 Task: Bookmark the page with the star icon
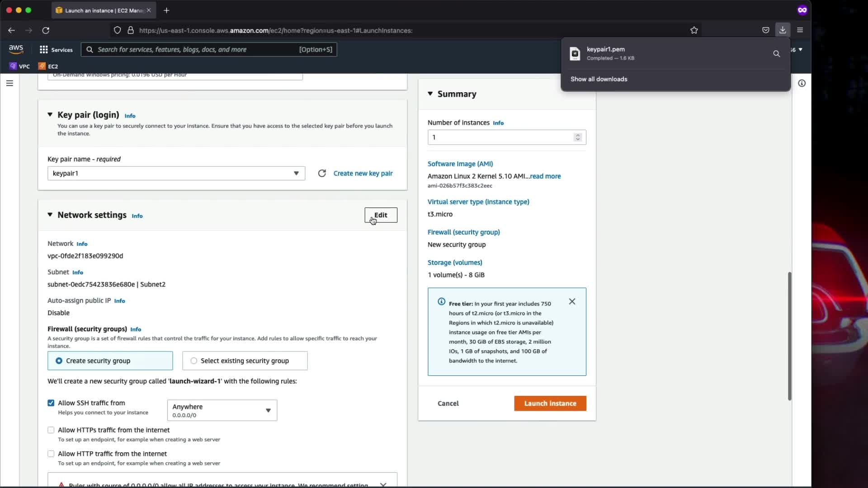(694, 30)
